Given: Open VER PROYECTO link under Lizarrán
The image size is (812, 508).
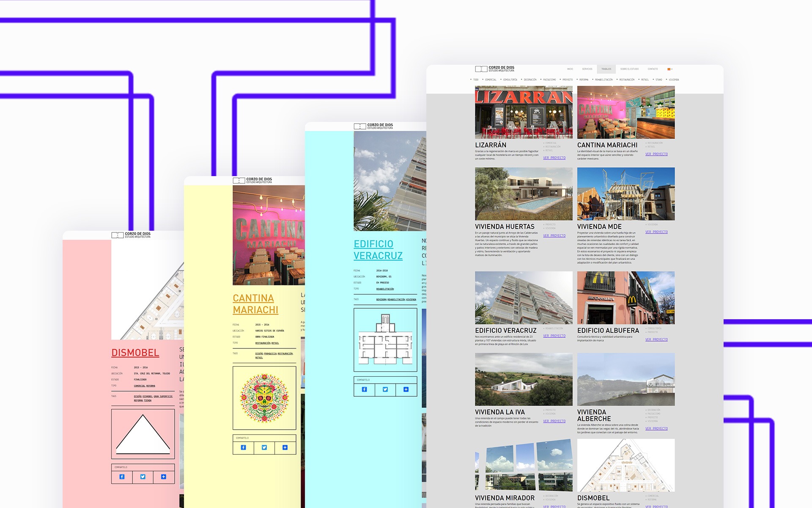Looking at the screenshot, I should 554,158.
